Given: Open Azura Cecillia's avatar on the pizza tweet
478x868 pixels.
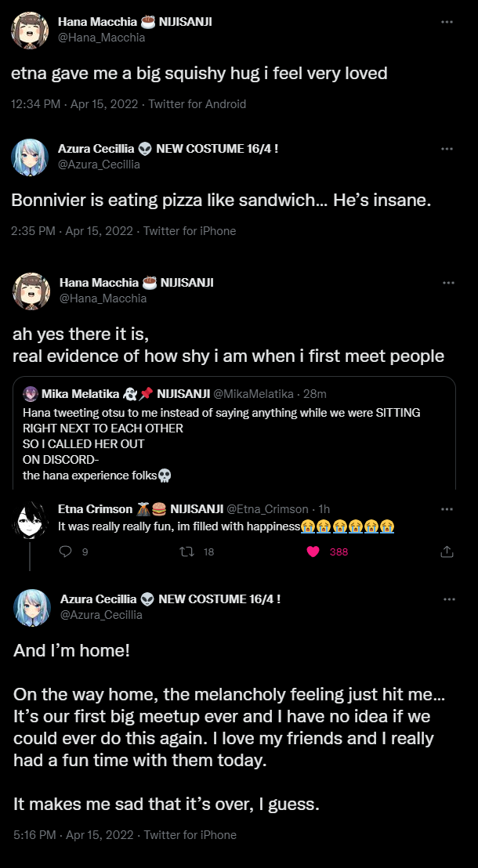Looking at the screenshot, I should click(x=31, y=157).
